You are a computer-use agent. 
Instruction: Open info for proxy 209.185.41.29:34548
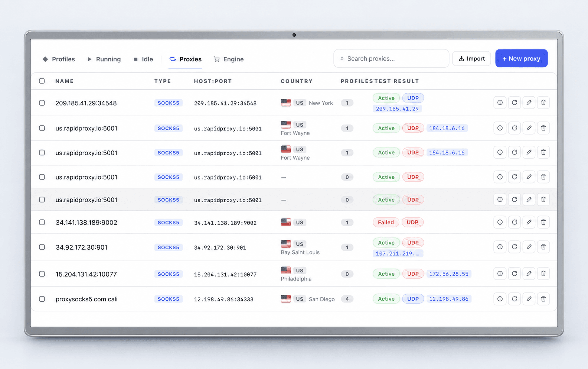pos(500,103)
